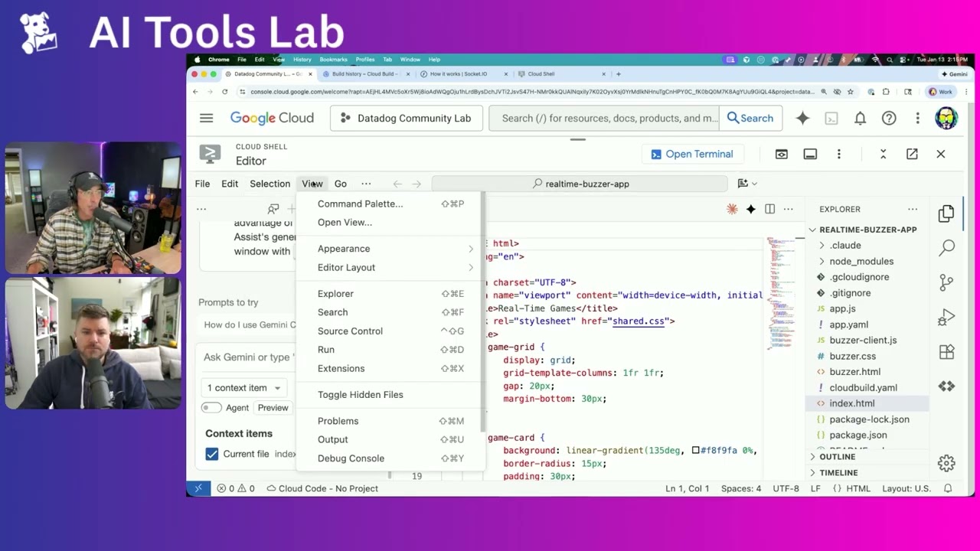Open Cloud Shell more options menu

pos(839,154)
